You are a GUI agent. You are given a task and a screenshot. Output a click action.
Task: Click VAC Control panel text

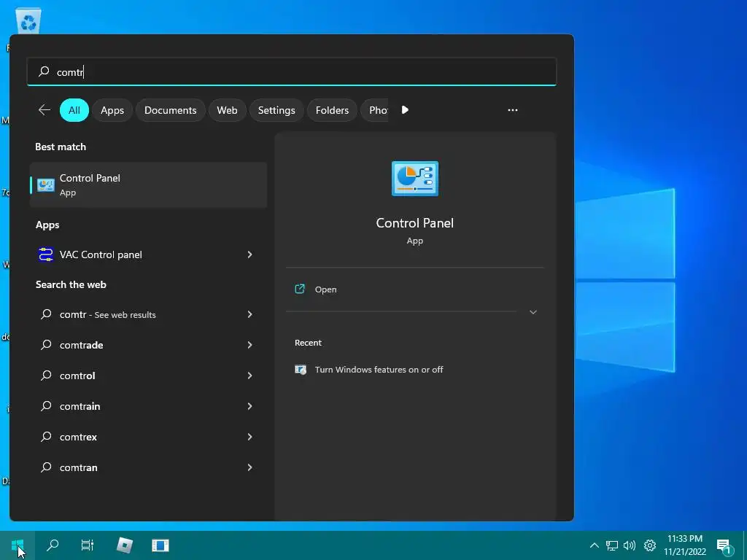(101, 254)
